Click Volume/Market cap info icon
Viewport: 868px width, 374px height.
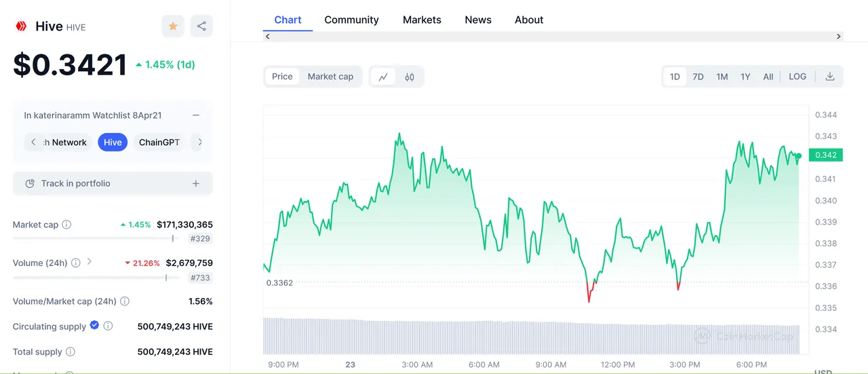click(x=125, y=301)
